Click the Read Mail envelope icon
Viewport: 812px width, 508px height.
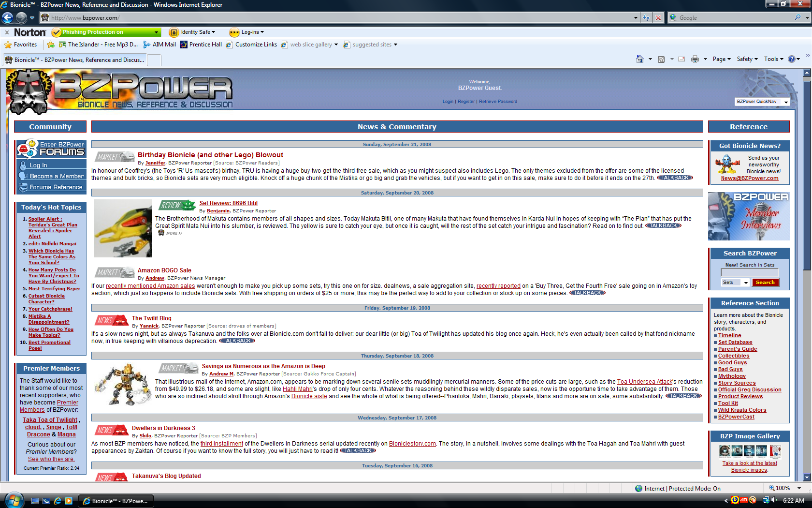681,59
